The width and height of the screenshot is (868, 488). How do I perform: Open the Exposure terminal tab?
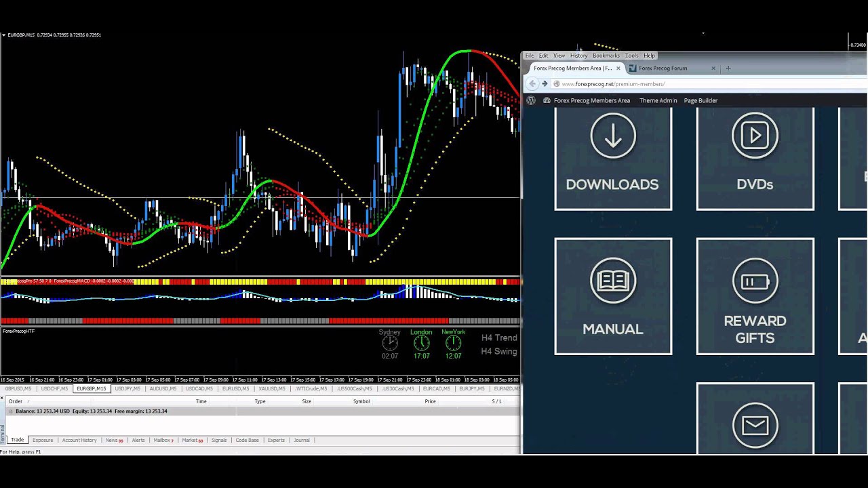click(x=43, y=440)
